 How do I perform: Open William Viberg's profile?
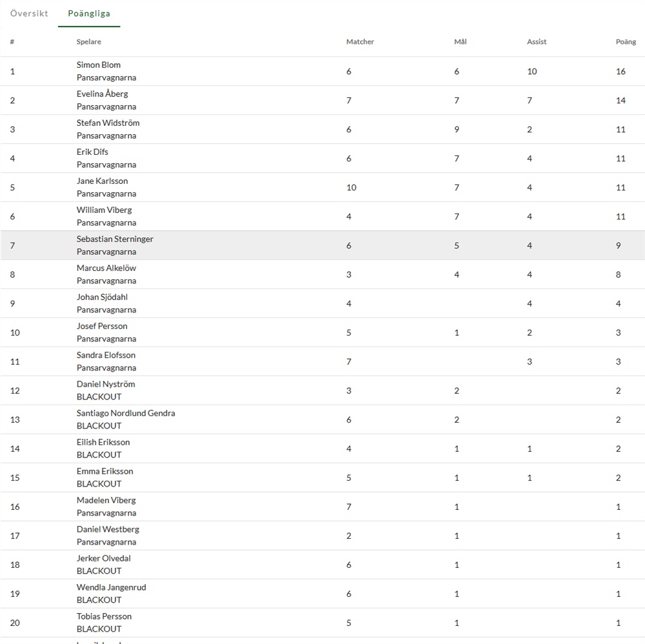tap(104, 210)
